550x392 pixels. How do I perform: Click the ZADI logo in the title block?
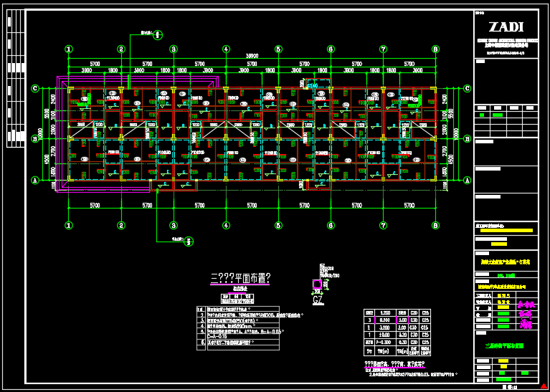pyautogui.click(x=506, y=27)
